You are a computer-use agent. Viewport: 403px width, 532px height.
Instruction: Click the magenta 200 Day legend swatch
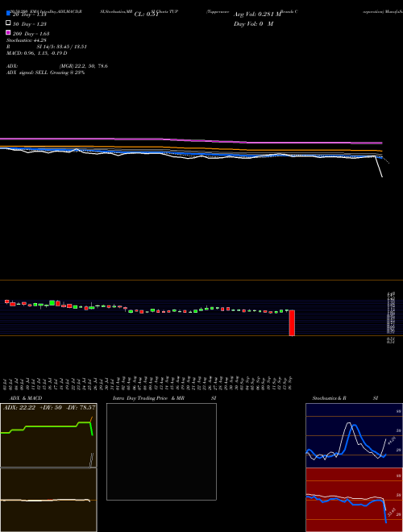click(x=8, y=32)
